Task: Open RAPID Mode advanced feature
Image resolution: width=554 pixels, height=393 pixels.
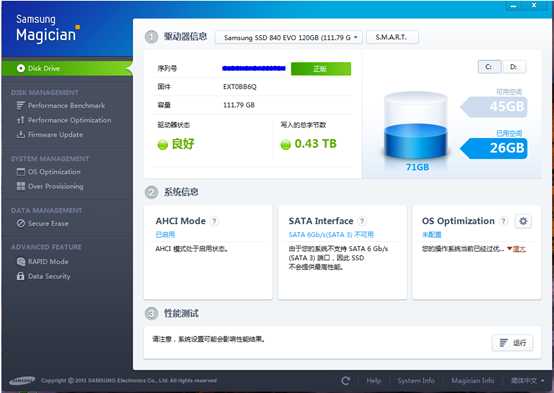Action: 42,262
